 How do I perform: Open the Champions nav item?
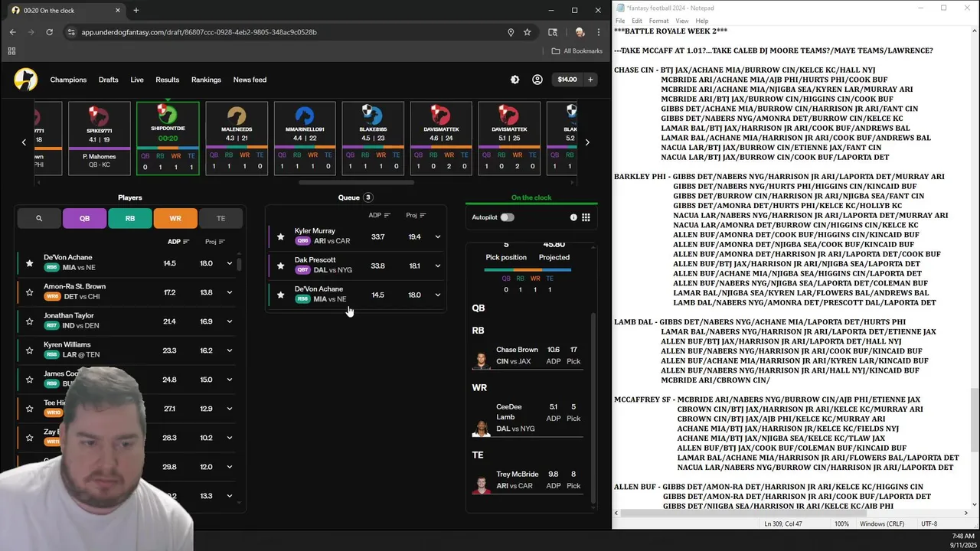click(68, 80)
